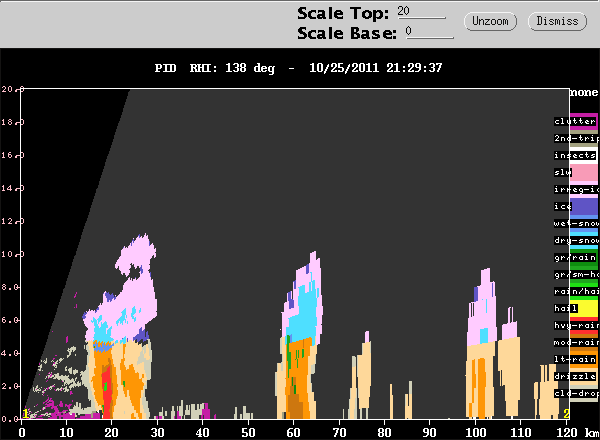Click the wet-snow legend label
Viewport: 600px width, 440px height.
coord(576,223)
